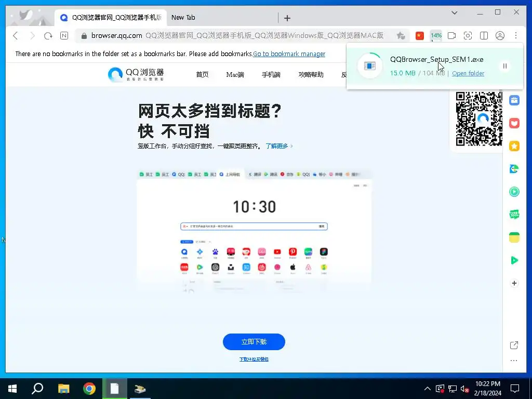Screen dimensions: 532x399
Task: Click the QQ浏览器 logo on page
Action: (x=136, y=75)
